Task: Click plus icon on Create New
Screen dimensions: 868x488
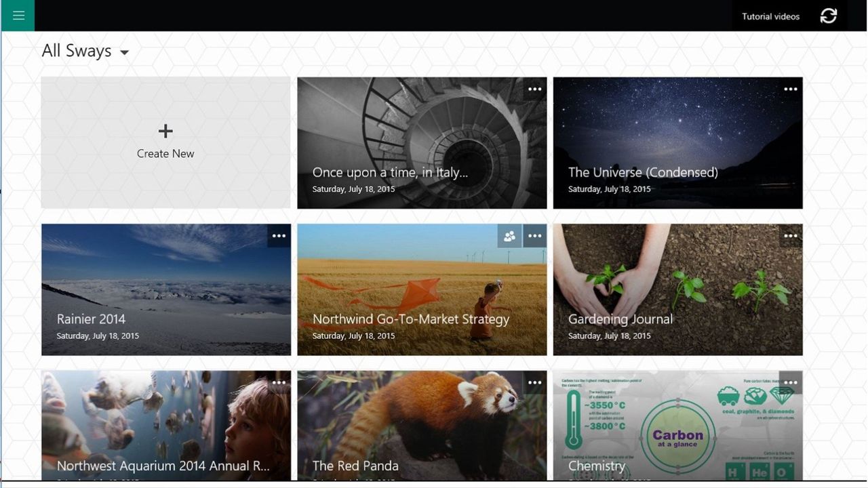Action: pyautogui.click(x=165, y=131)
